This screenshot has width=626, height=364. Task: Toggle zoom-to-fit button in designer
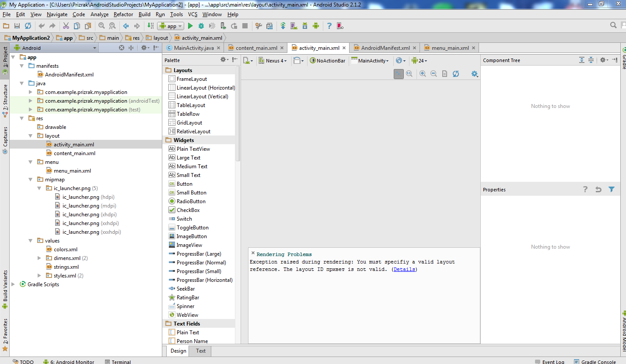399,74
